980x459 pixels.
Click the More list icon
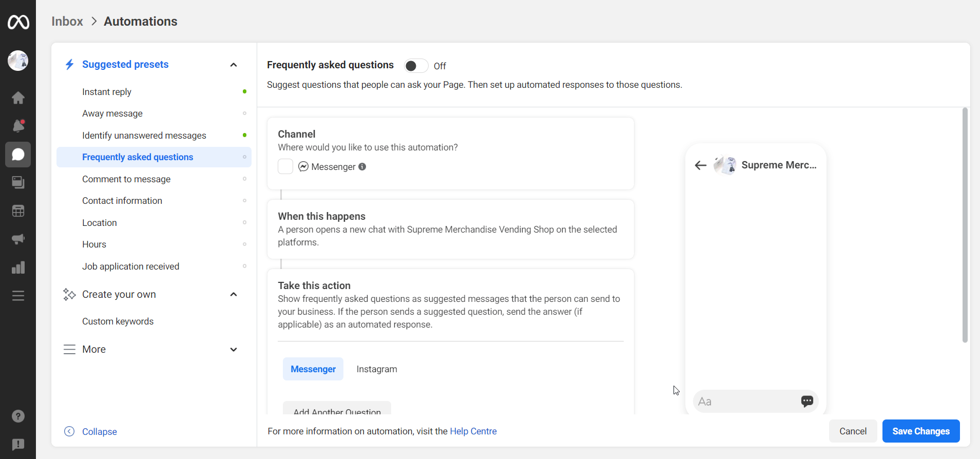click(69, 350)
